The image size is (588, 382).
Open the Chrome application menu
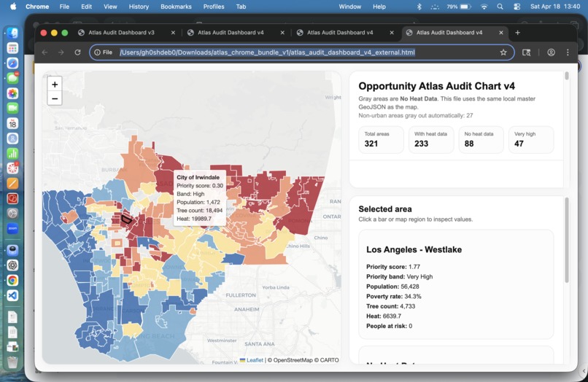(37, 7)
